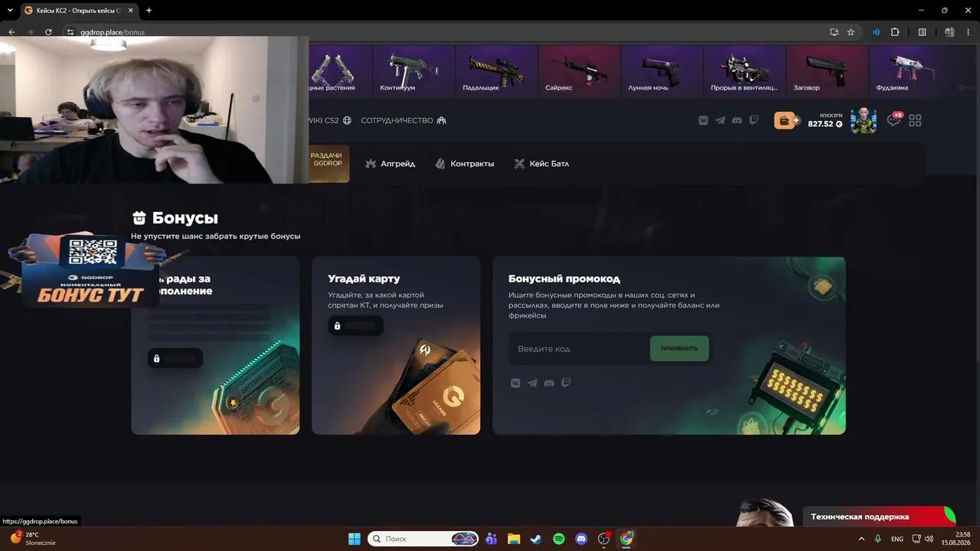Open Discord from the taskbar
The height and width of the screenshot is (551, 980).
coord(581,539)
